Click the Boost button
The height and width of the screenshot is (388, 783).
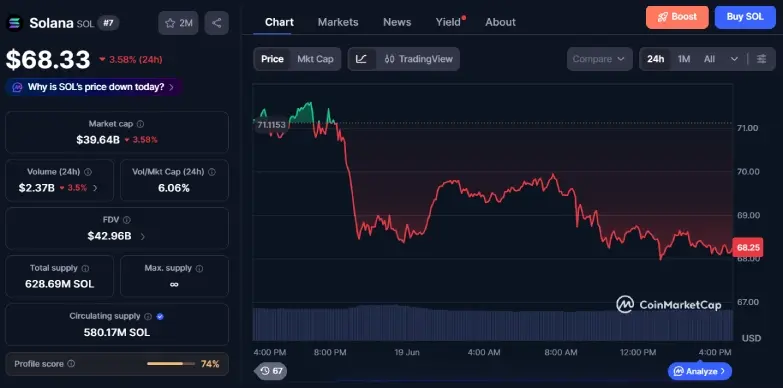[x=677, y=17]
